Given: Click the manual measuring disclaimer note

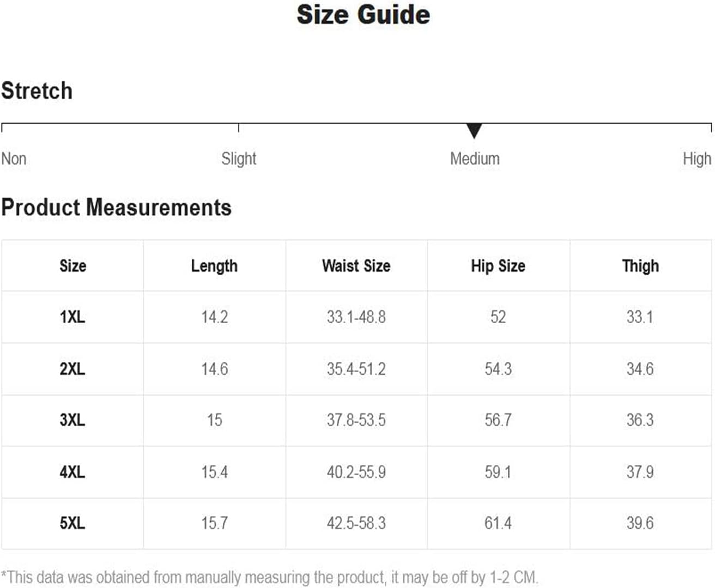Looking at the screenshot, I should [270, 577].
